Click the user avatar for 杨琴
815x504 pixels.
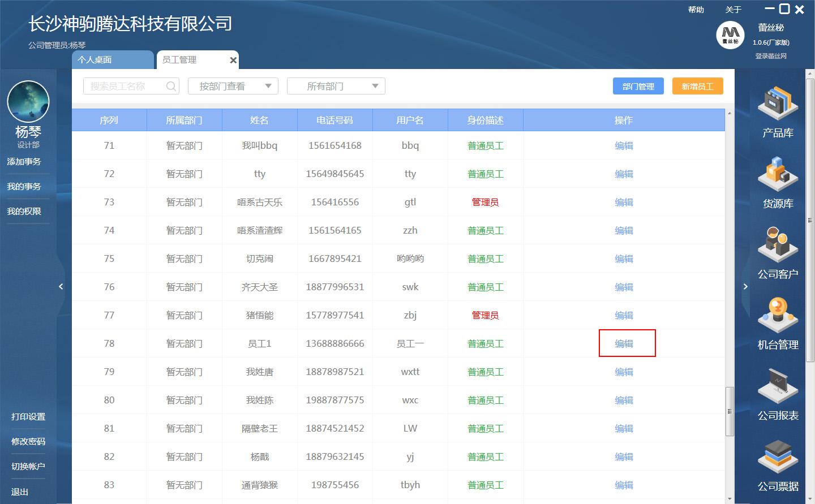[x=28, y=102]
